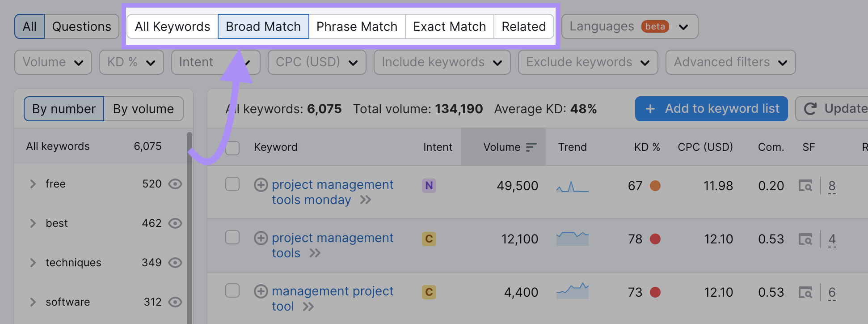Toggle the eye icon next to the "free" group
Image resolution: width=868 pixels, height=324 pixels.
pyautogui.click(x=175, y=183)
